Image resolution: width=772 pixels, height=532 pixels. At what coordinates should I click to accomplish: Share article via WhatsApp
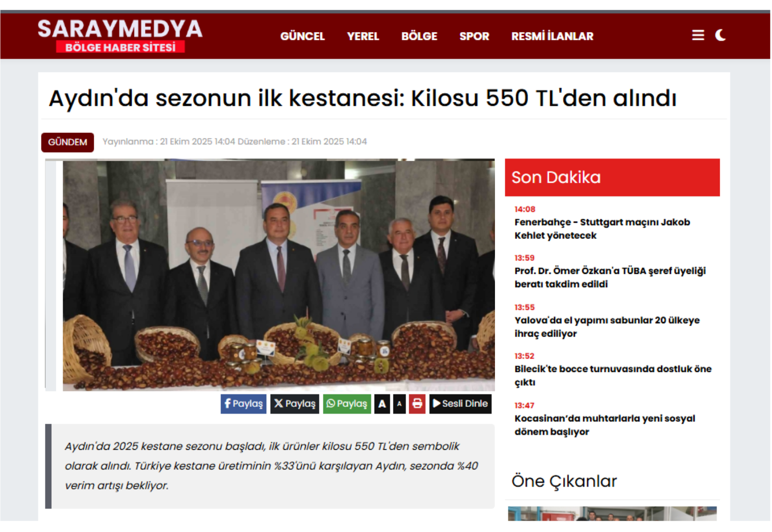tap(347, 404)
